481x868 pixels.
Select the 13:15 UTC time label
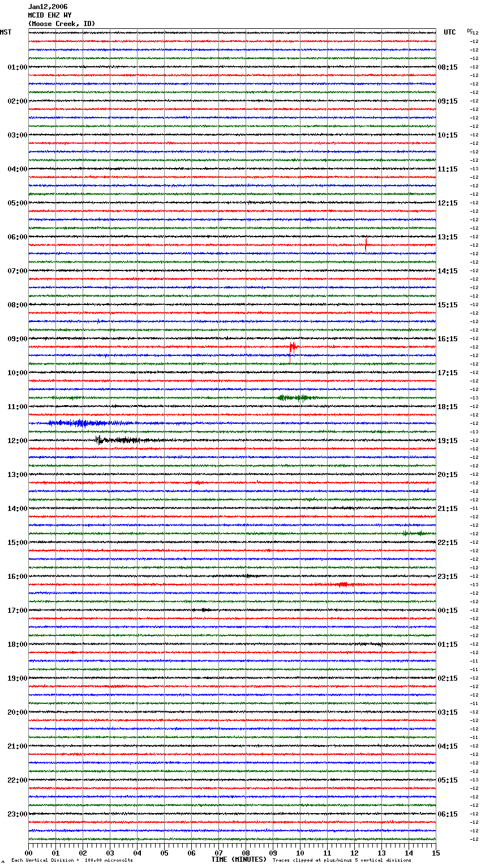[448, 237]
